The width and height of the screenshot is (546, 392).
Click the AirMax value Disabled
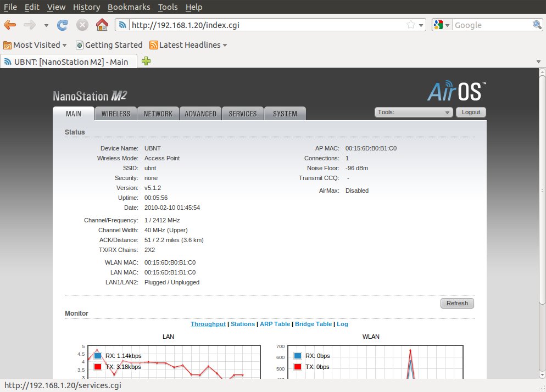357,191
